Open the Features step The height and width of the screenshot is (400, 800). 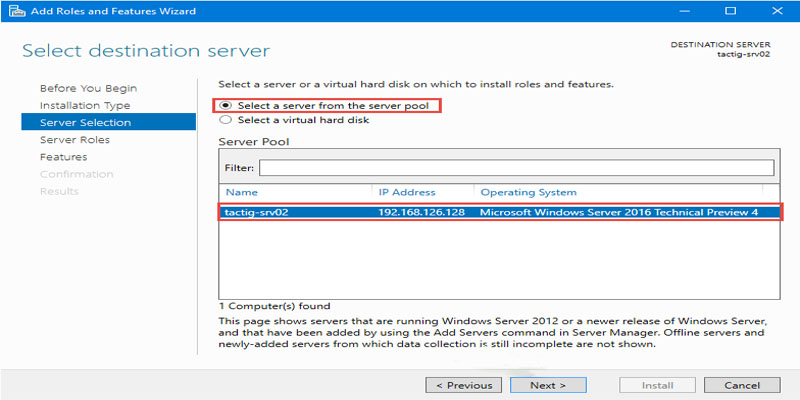point(63,157)
